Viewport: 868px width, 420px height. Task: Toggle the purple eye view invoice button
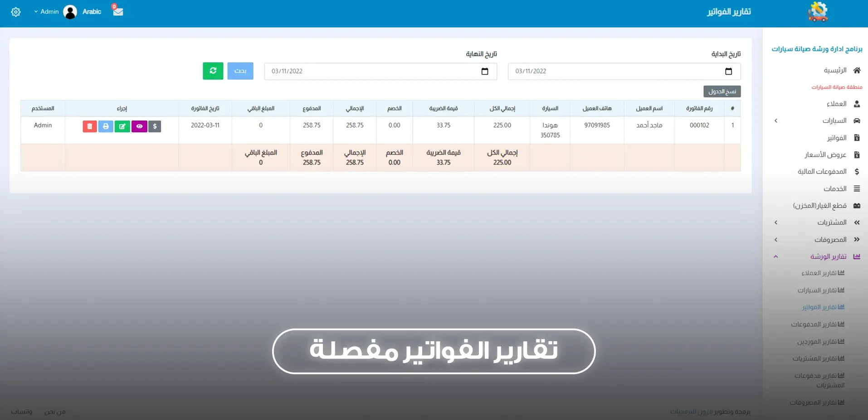(x=139, y=126)
